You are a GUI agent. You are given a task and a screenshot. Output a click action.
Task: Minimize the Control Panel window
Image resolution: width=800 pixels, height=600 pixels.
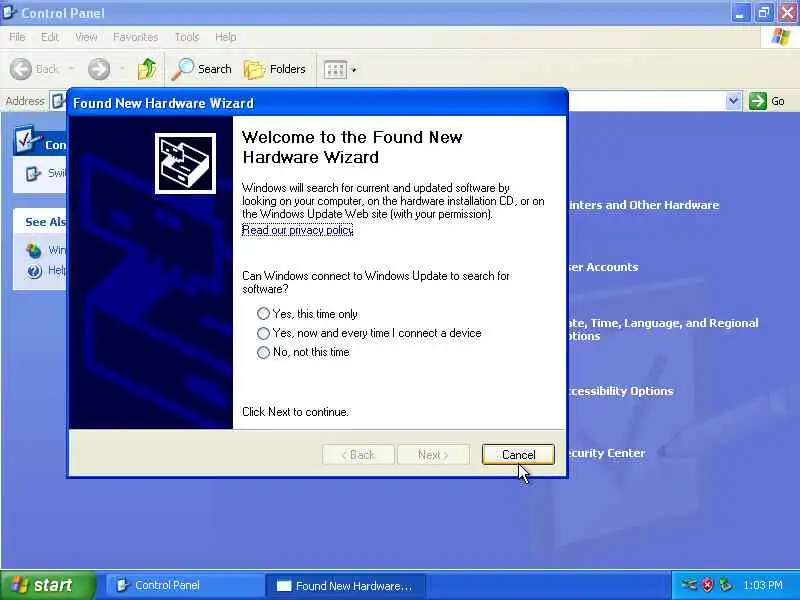click(x=739, y=13)
